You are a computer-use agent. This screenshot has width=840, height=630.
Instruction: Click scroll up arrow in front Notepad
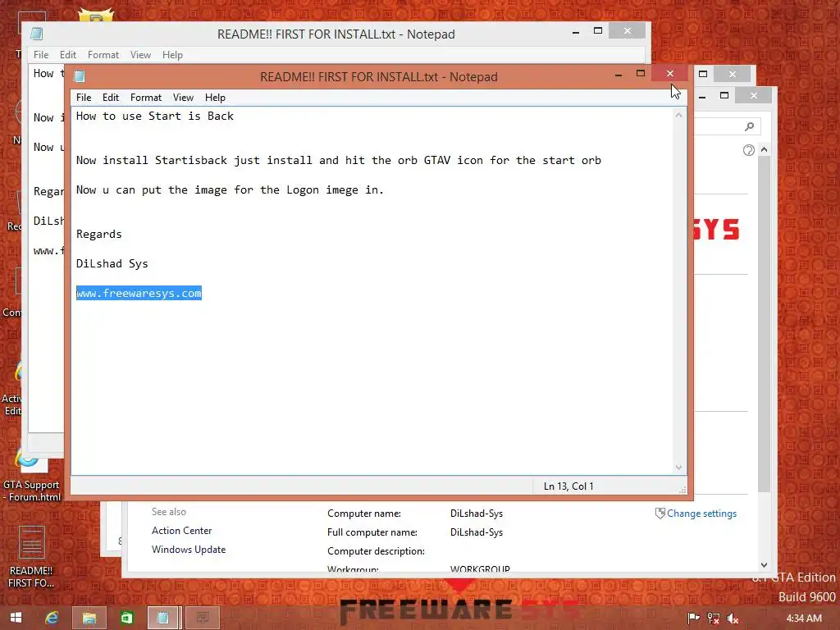tap(678, 115)
